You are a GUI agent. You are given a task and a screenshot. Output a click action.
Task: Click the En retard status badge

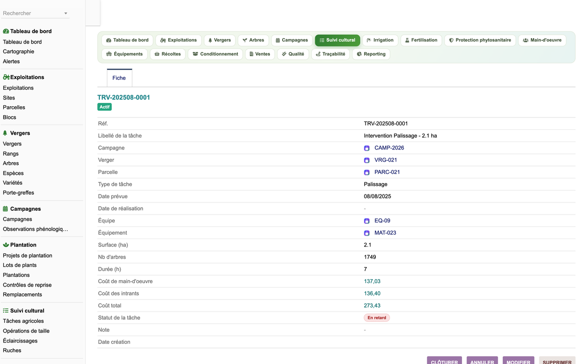pos(377,317)
